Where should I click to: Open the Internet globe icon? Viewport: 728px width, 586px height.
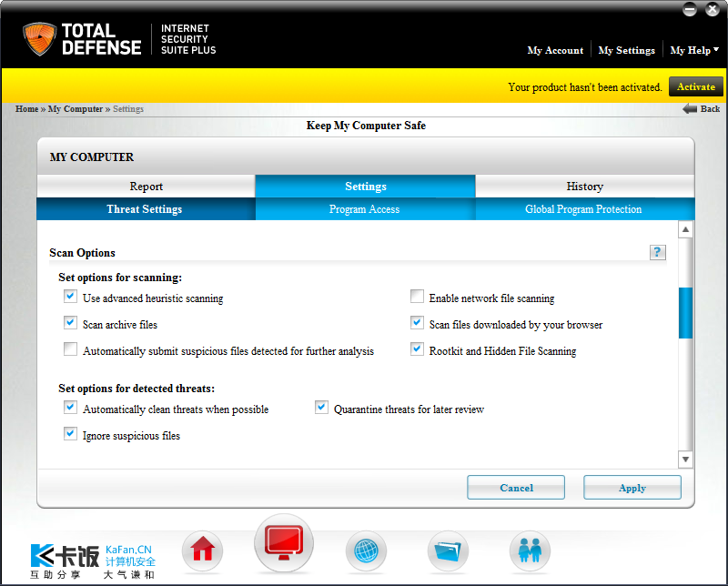tap(366, 551)
